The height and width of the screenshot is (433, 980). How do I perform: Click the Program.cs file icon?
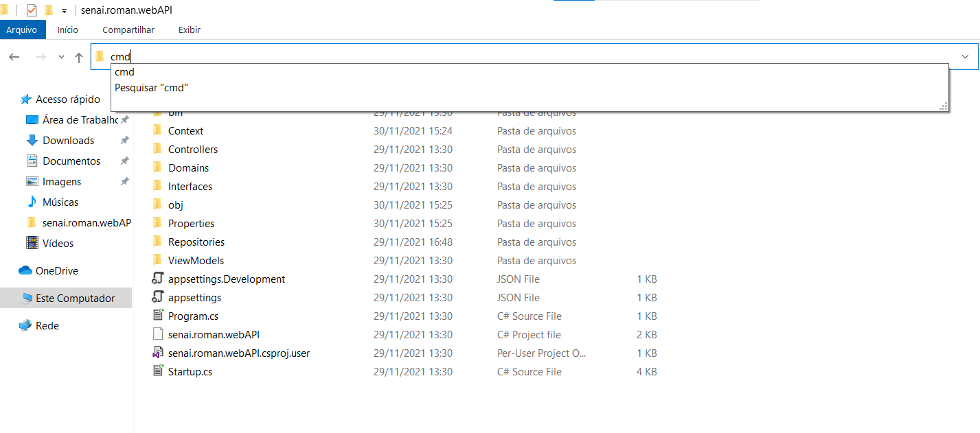click(x=158, y=316)
